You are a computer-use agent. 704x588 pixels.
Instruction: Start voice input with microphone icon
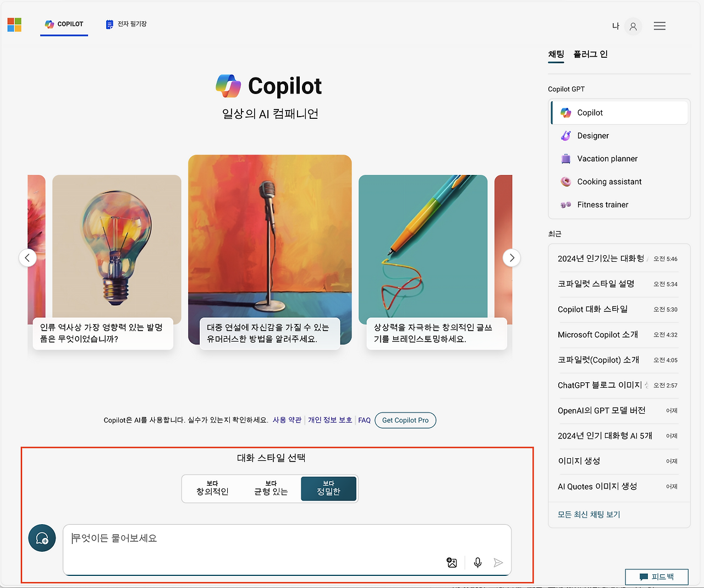tap(477, 562)
